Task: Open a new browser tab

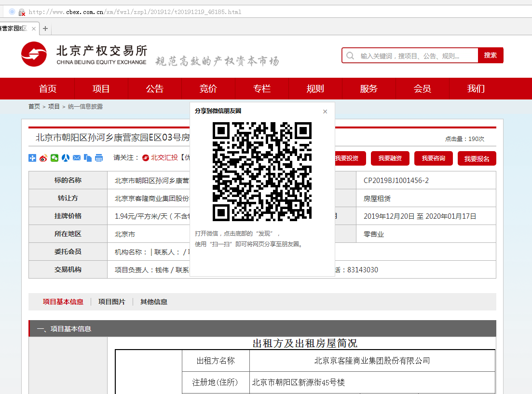Action: tap(45, 28)
